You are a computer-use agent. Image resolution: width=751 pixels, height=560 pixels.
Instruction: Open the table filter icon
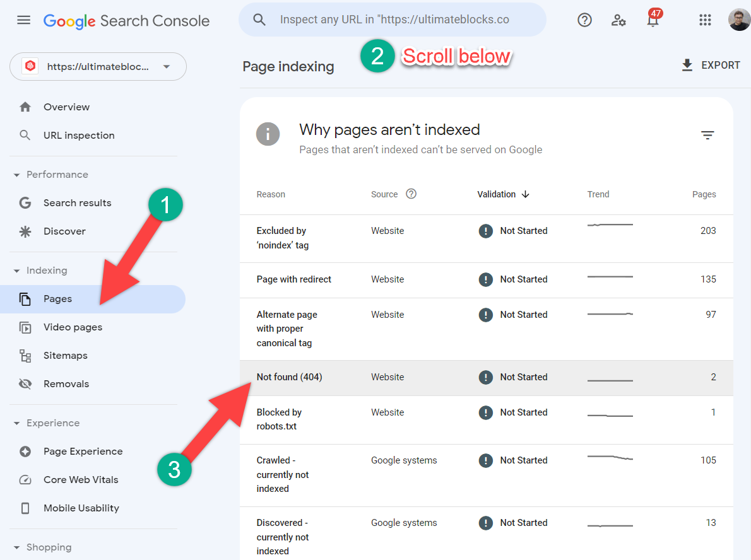click(x=707, y=135)
